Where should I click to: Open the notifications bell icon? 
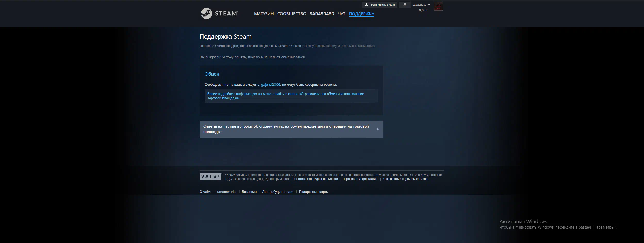click(x=405, y=5)
